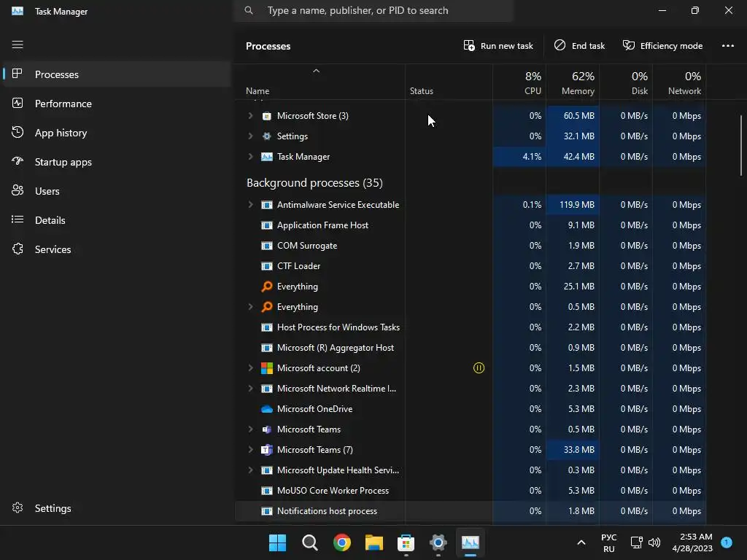This screenshot has height=560, width=747.
Task: Expand Microsoft Update Health Service
Action: pos(250,470)
